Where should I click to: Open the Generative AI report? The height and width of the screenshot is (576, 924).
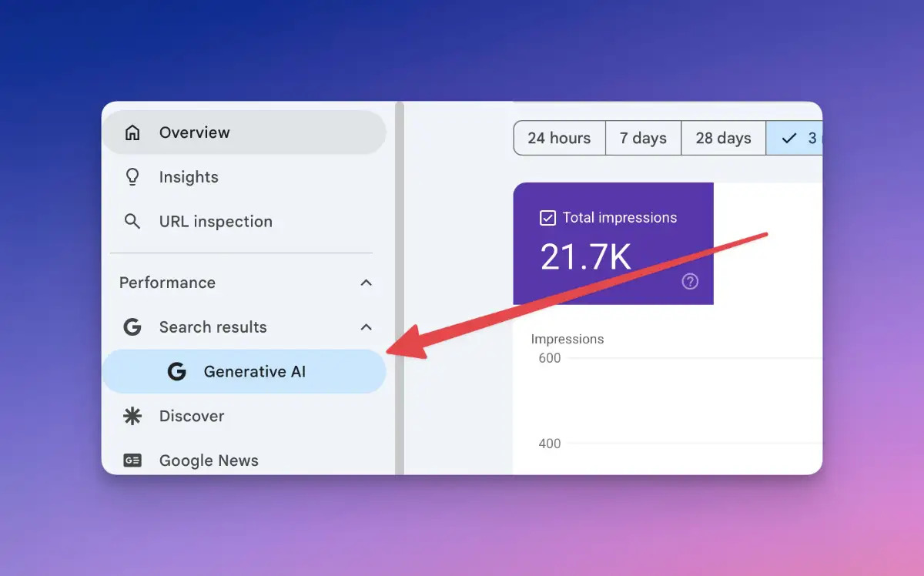[244, 372]
